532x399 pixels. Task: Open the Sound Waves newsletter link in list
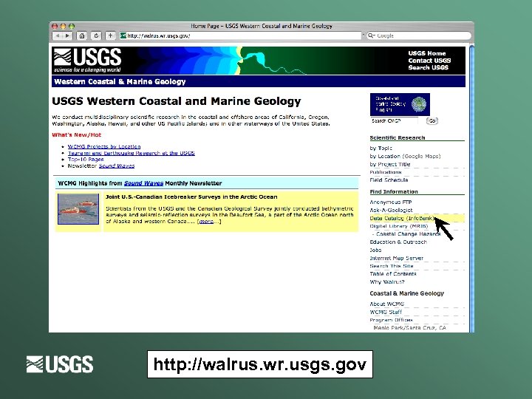(117, 166)
